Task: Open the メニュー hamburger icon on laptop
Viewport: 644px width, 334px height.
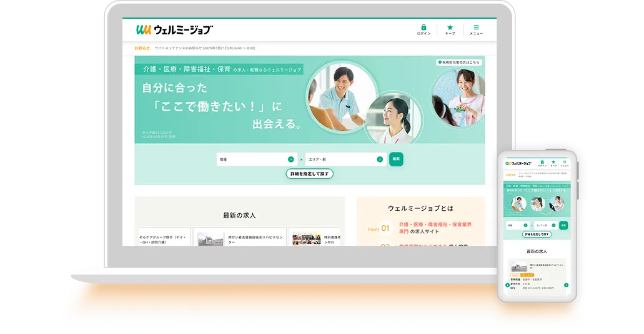Action: tap(476, 28)
